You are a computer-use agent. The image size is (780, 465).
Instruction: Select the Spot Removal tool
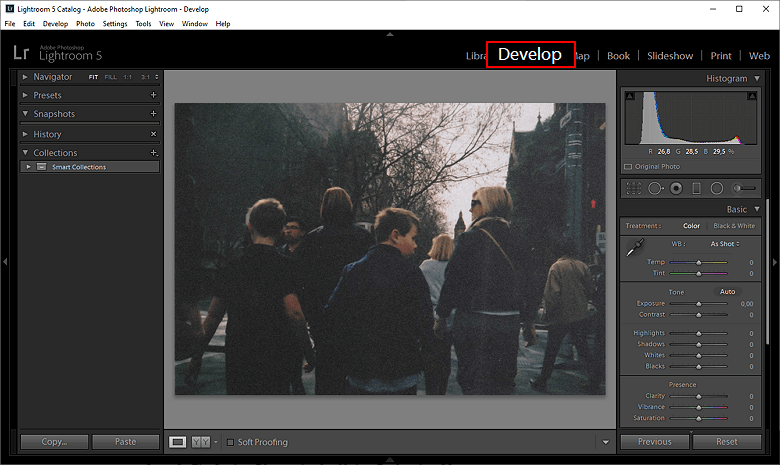656,188
